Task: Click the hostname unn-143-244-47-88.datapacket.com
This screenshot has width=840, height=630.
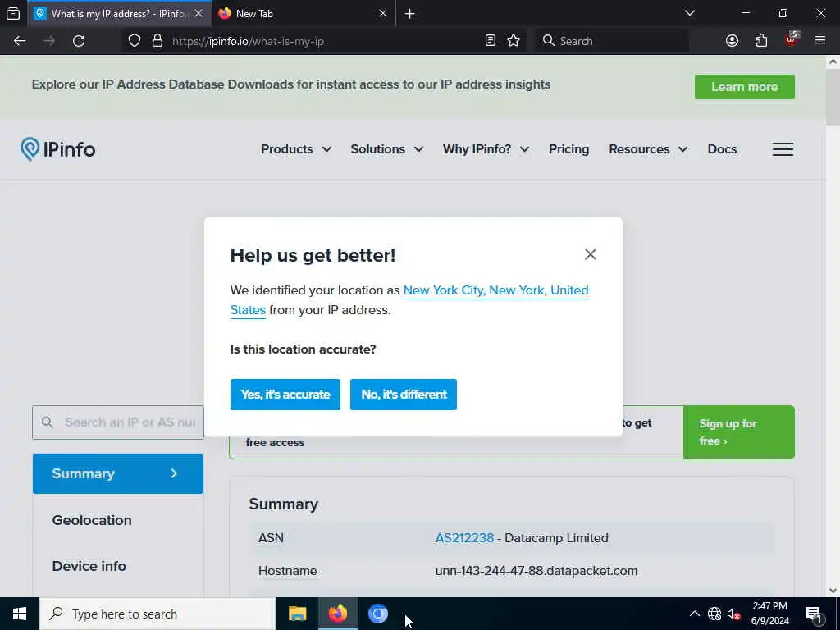Action: tap(536, 571)
